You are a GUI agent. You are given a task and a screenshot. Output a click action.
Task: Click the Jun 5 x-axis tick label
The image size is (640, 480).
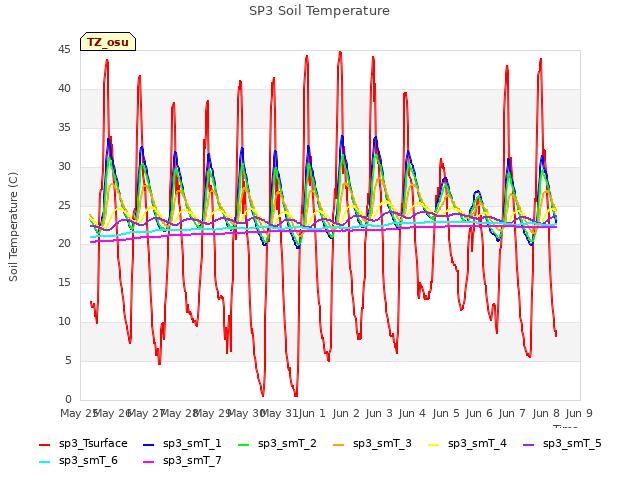pos(446,413)
